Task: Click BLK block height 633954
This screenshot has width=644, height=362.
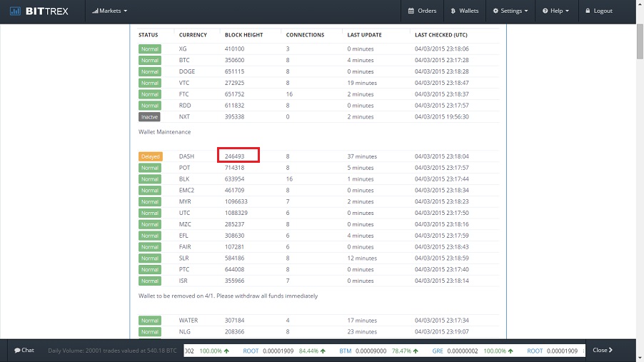Action: click(x=234, y=179)
